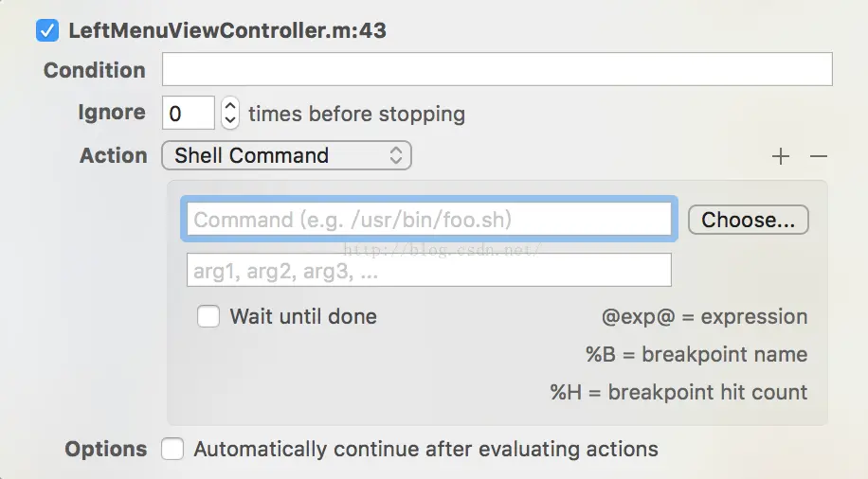This screenshot has height=479, width=868.
Task: Click the LeftMenuViewController.m:43 breakpoint title
Action: click(227, 30)
